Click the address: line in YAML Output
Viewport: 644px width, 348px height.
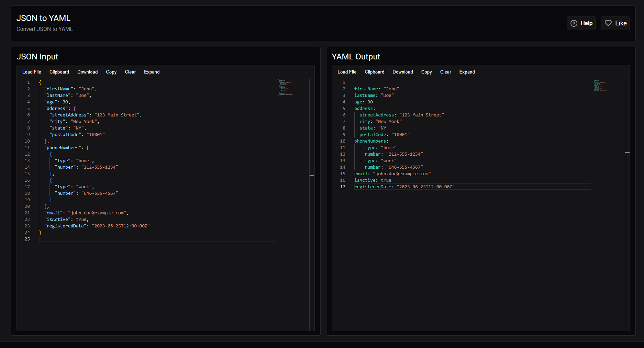click(x=365, y=109)
